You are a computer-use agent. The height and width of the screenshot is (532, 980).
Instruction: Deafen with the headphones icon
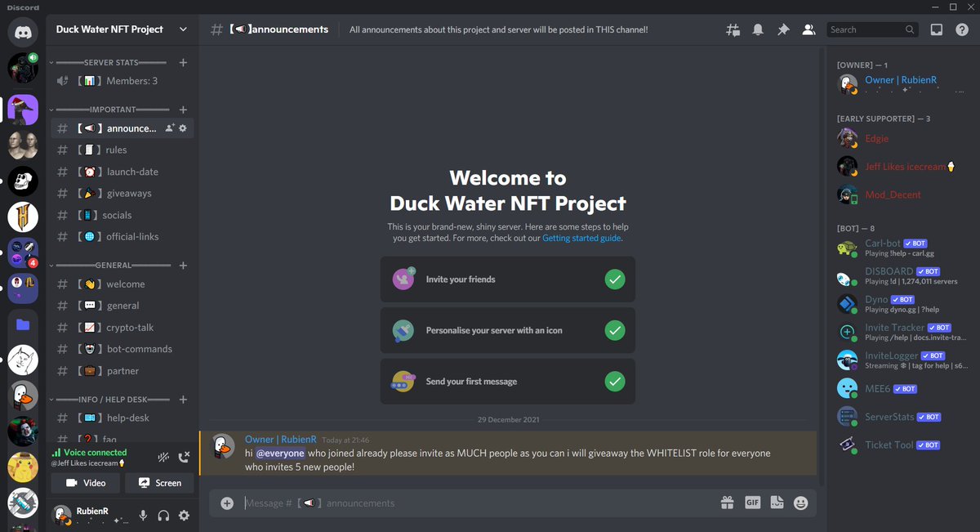tap(163, 516)
